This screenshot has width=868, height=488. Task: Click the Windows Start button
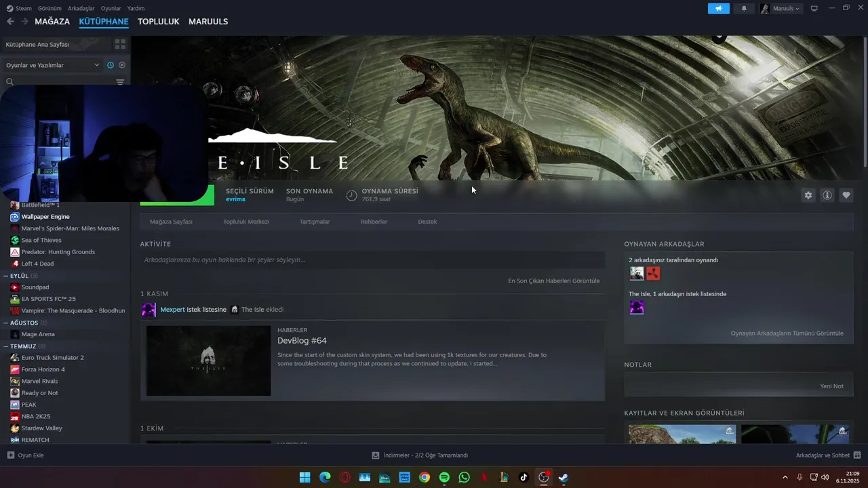pos(305,477)
